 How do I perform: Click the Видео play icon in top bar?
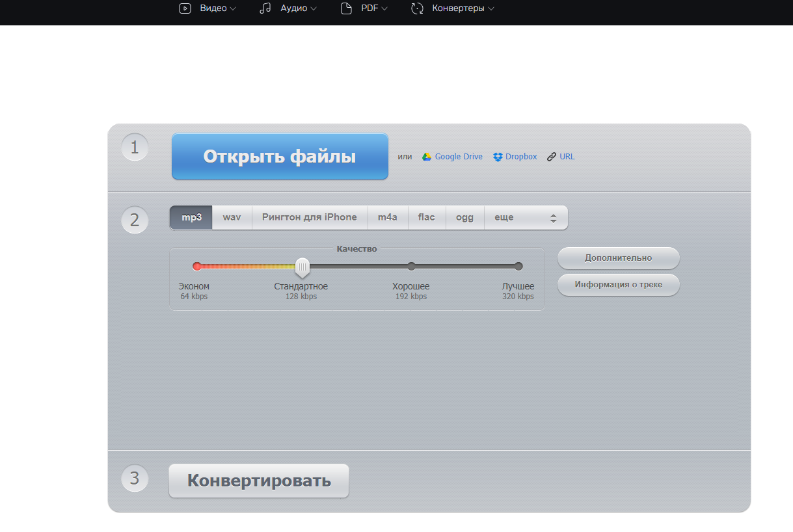pos(185,8)
